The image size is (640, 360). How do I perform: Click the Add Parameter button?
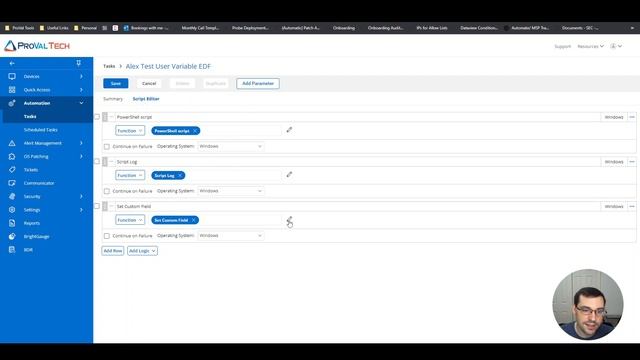pos(258,83)
